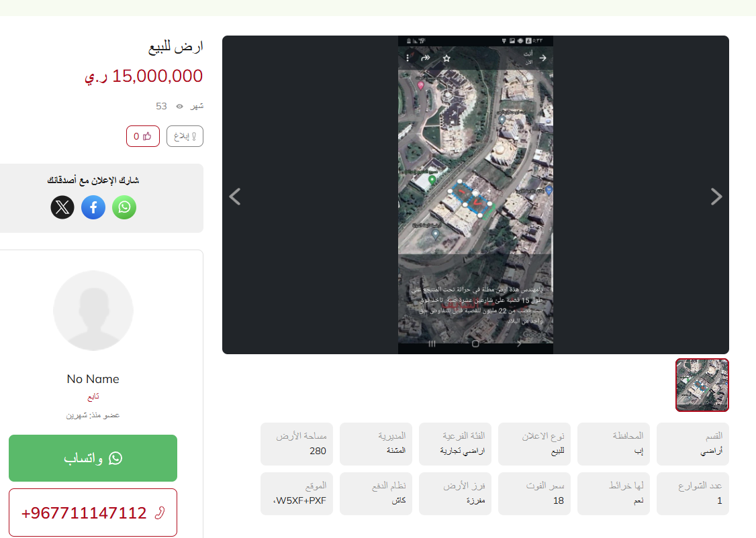Follow the seller via تابع link
The image size is (756, 538).
[x=93, y=396]
